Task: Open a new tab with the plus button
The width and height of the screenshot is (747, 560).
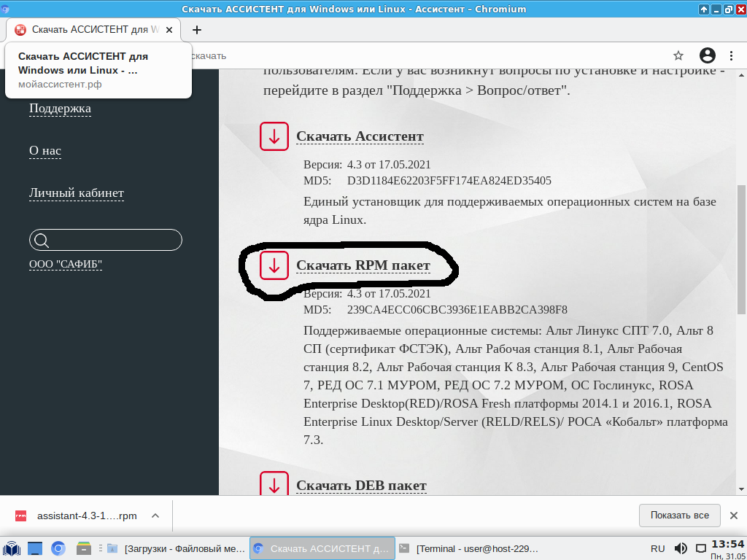Action: (197, 30)
